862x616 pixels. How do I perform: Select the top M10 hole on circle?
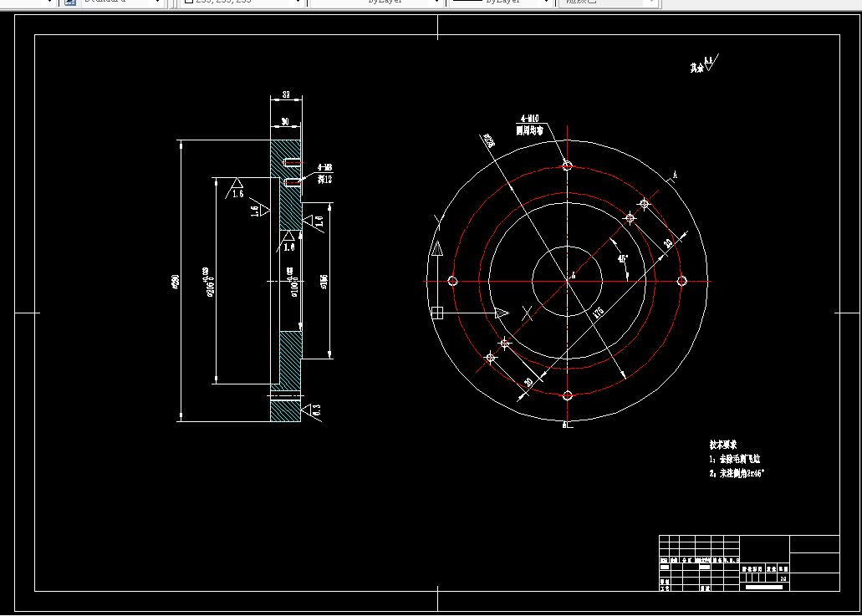pos(568,165)
